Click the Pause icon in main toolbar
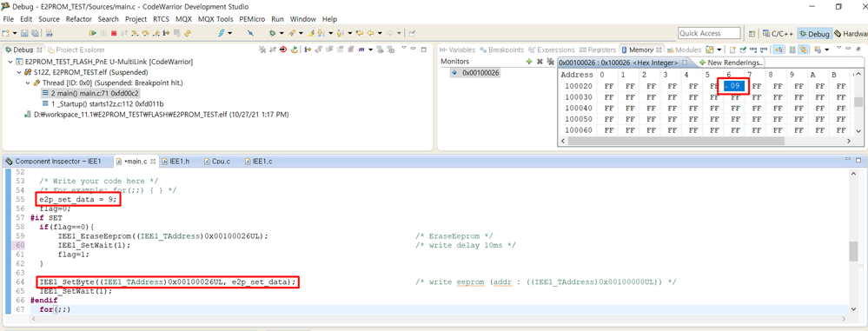This screenshot has height=331, width=868. [103, 33]
